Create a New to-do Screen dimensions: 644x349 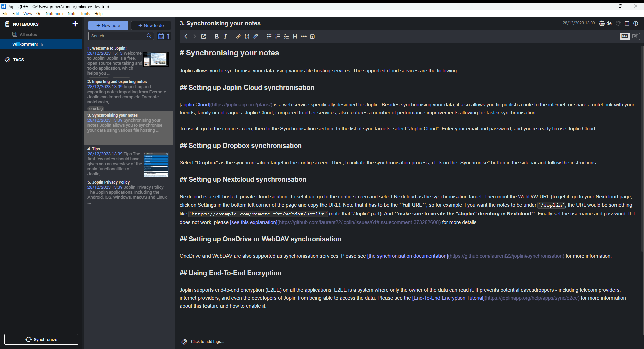(x=151, y=25)
